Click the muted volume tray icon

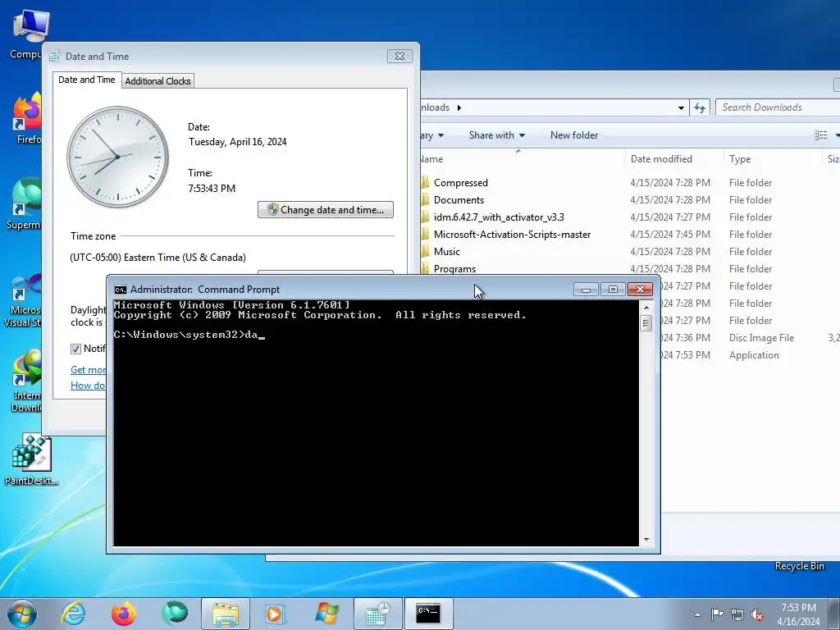pos(757,614)
